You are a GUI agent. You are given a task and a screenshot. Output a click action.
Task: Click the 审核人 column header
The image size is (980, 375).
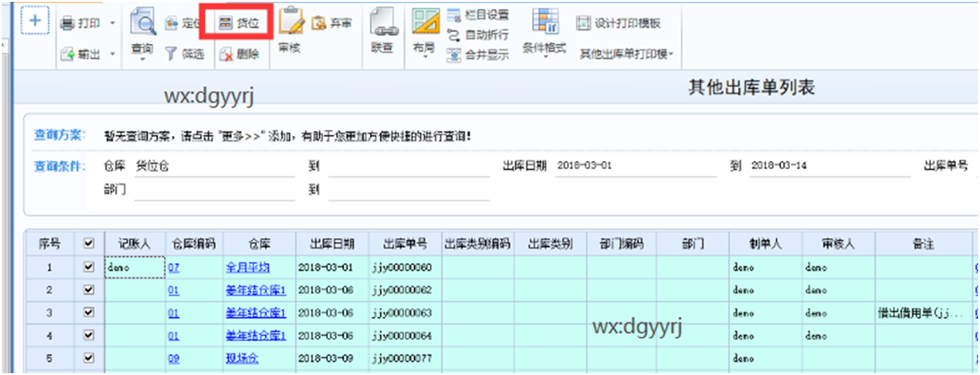838,244
